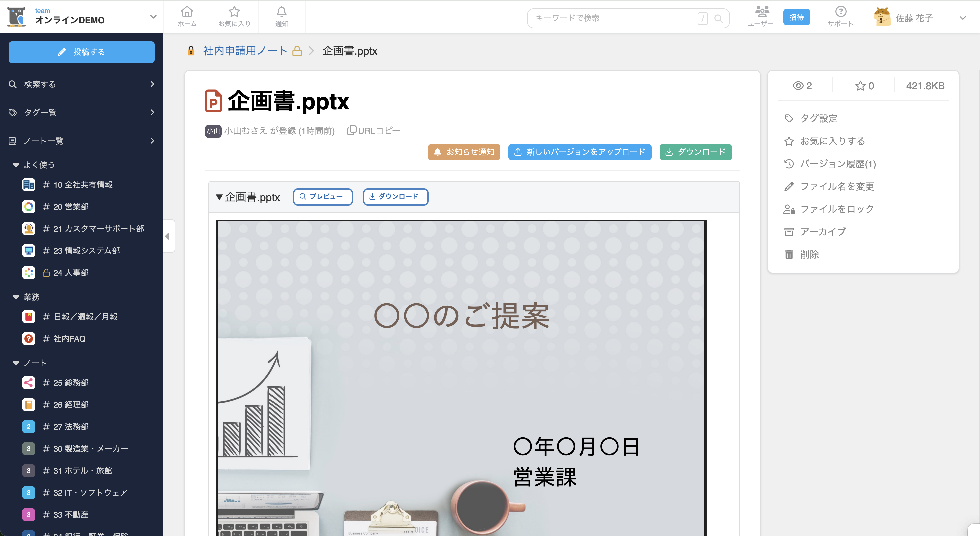Click the search magnifier in keyword box
Image resolution: width=980 pixels, height=536 pixels.
click(718, 18)
